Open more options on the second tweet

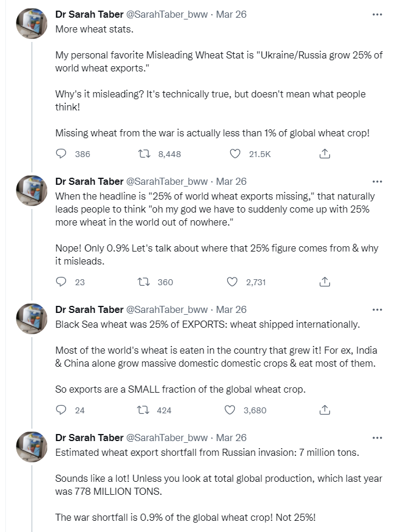(377, 181)
